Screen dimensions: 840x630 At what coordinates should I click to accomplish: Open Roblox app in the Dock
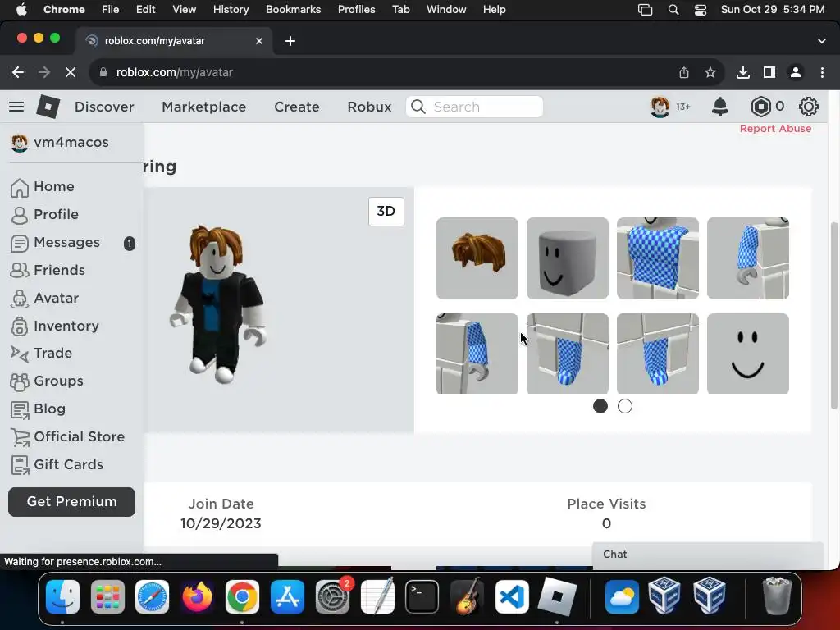[557, 597]
